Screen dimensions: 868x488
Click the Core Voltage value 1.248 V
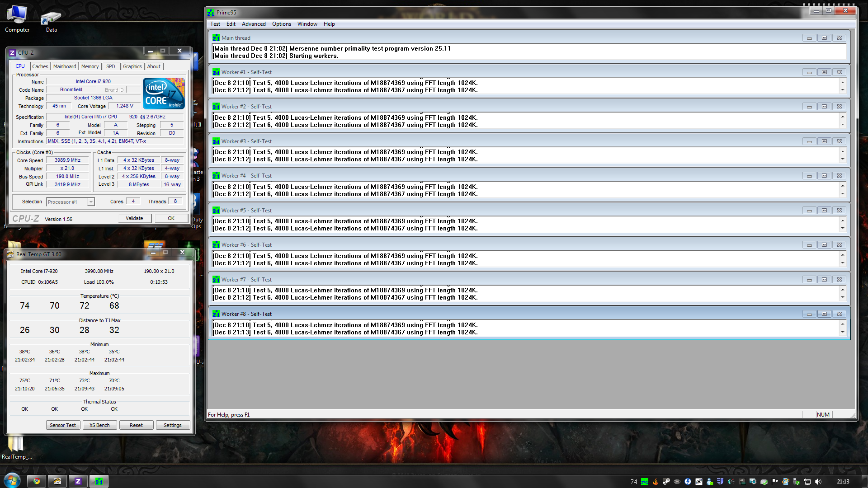(x=124, y=106)
